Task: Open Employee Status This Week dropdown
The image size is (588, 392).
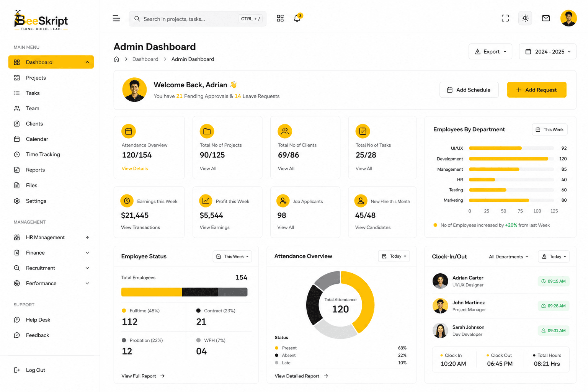Action: tap(232, 256)
